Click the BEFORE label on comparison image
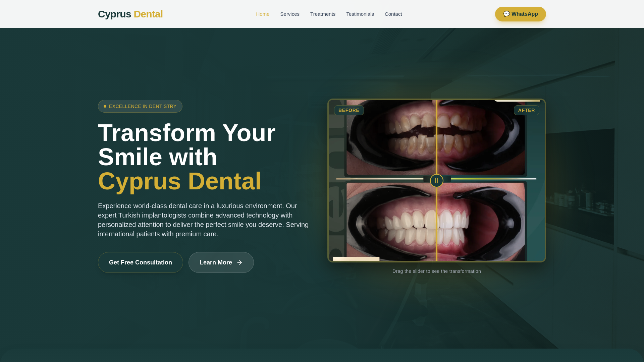644x362 pixels. (349, 110)
